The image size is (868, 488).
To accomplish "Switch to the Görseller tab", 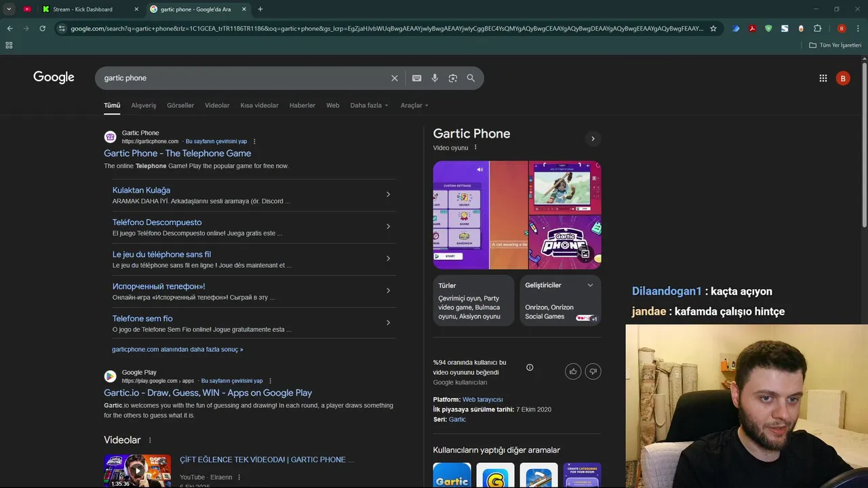I will 180,105.
